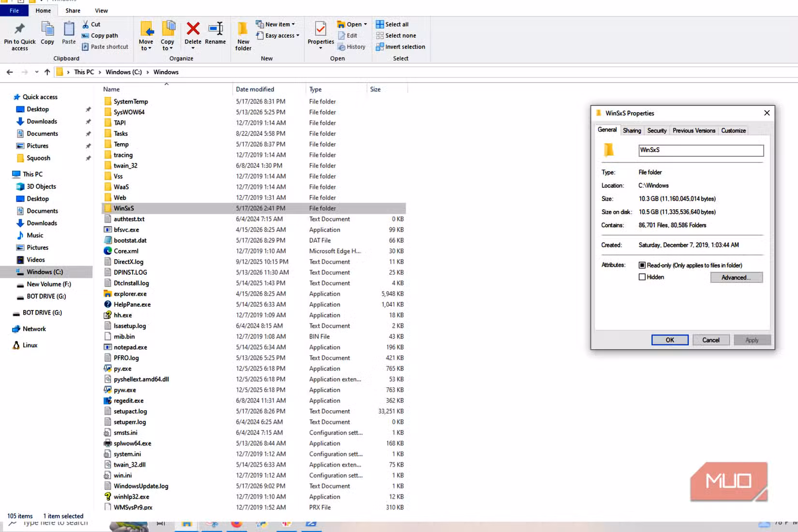
Task: Open Squoosh in Quick access
Action: 38,158
